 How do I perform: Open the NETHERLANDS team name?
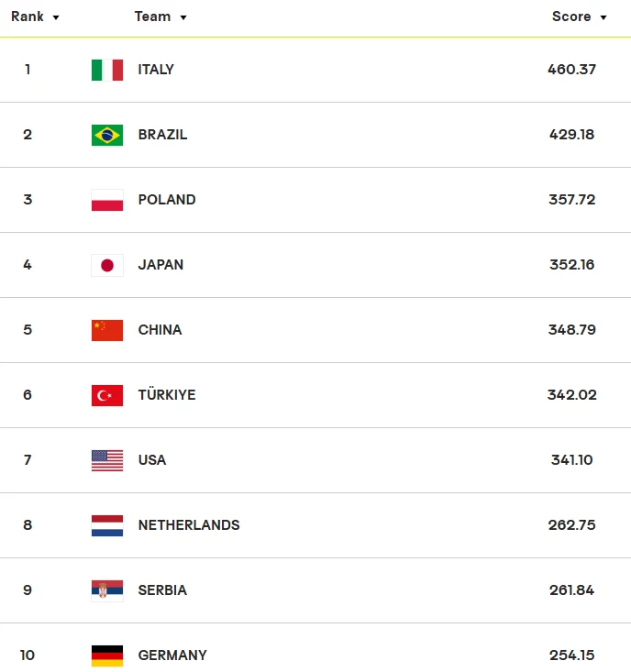189,525
